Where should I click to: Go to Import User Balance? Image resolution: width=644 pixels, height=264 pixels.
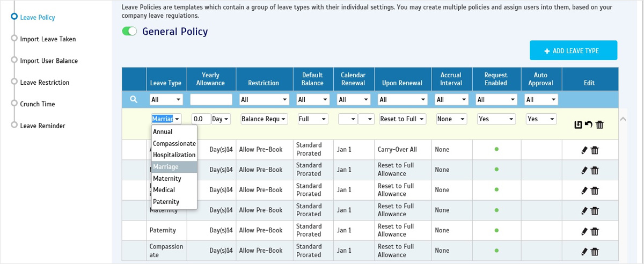(x=49, y=61)
